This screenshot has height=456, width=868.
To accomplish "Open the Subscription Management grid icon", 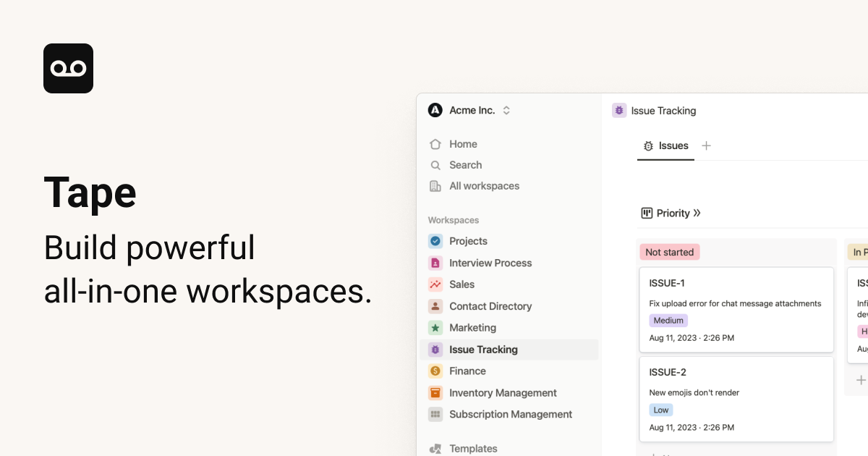I will coord(435,415).
